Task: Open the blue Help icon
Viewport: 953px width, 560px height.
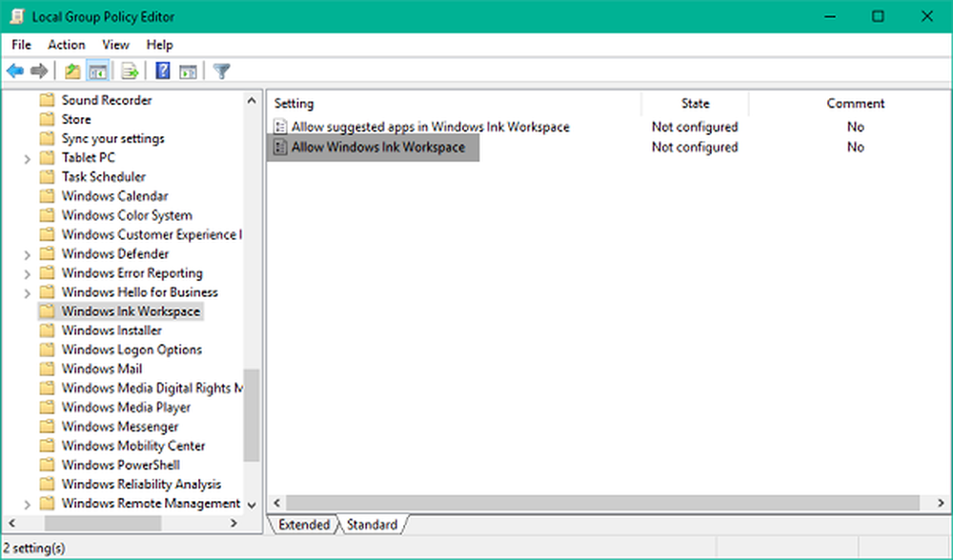Action: pos(163,71)
